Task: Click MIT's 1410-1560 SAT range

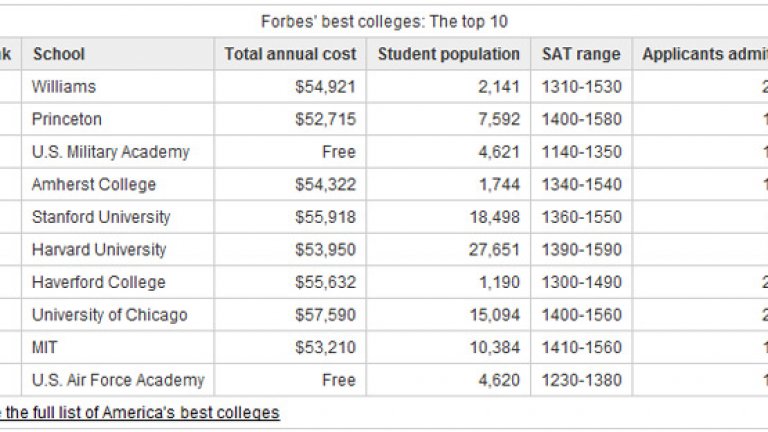Action: pos(581,347)
